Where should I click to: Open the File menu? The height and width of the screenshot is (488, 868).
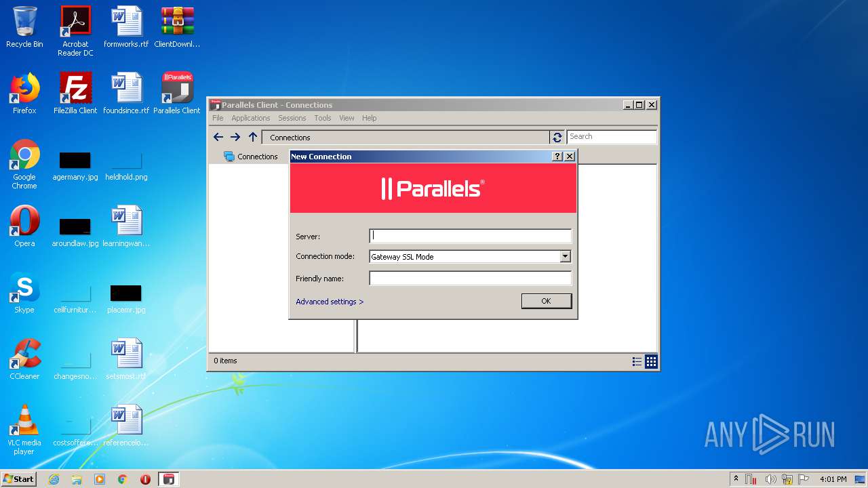pyautogui.click(x=218, y=118)
